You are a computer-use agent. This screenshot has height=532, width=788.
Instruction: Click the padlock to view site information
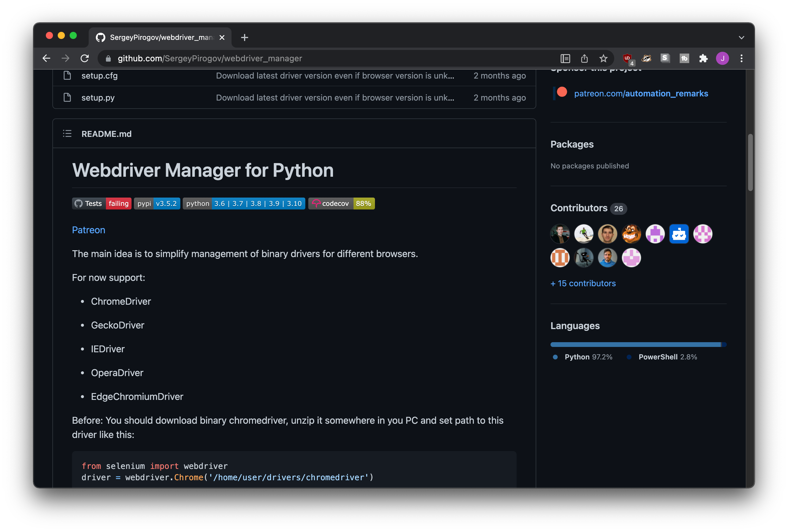click(x=108, y=58)
